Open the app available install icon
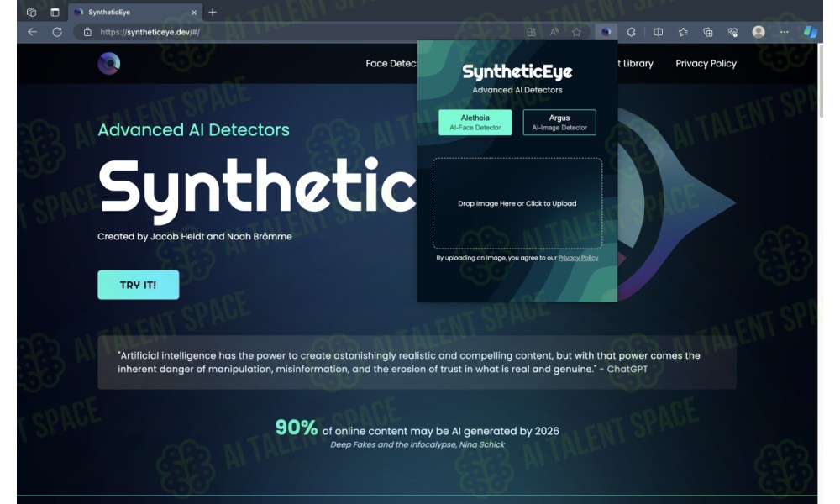Viewport: 840px width, 504px height. [x=532, y=32]
